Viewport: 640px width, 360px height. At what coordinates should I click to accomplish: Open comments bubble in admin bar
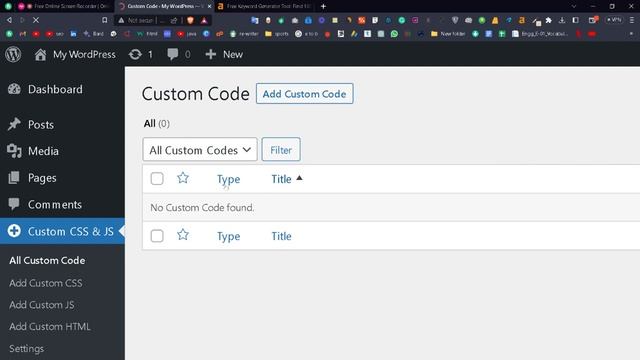pos(173,54)
